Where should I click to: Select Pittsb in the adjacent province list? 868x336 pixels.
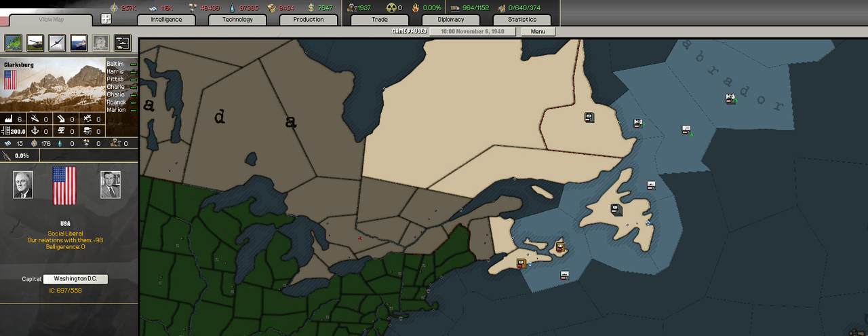(x=115, y=79)
